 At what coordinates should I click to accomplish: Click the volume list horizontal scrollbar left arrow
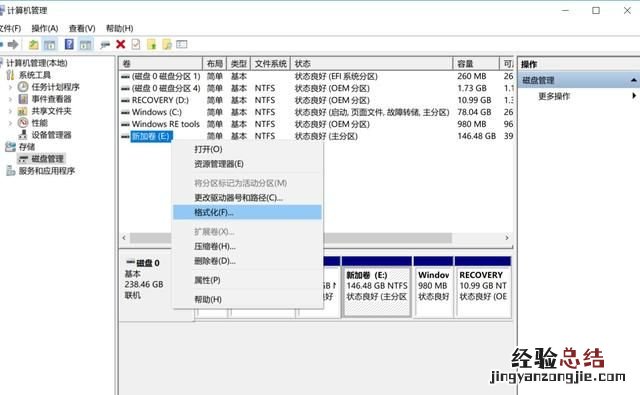tap(124, 237)
